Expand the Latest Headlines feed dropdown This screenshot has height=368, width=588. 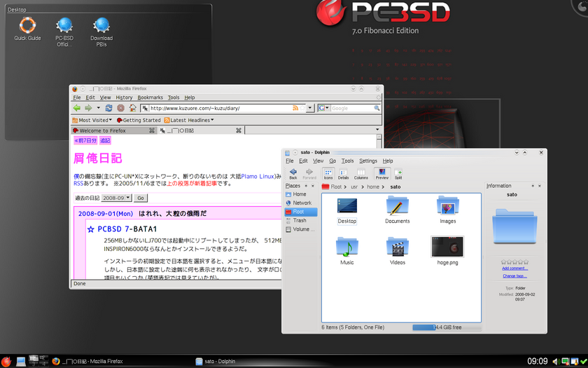[189, 120]
